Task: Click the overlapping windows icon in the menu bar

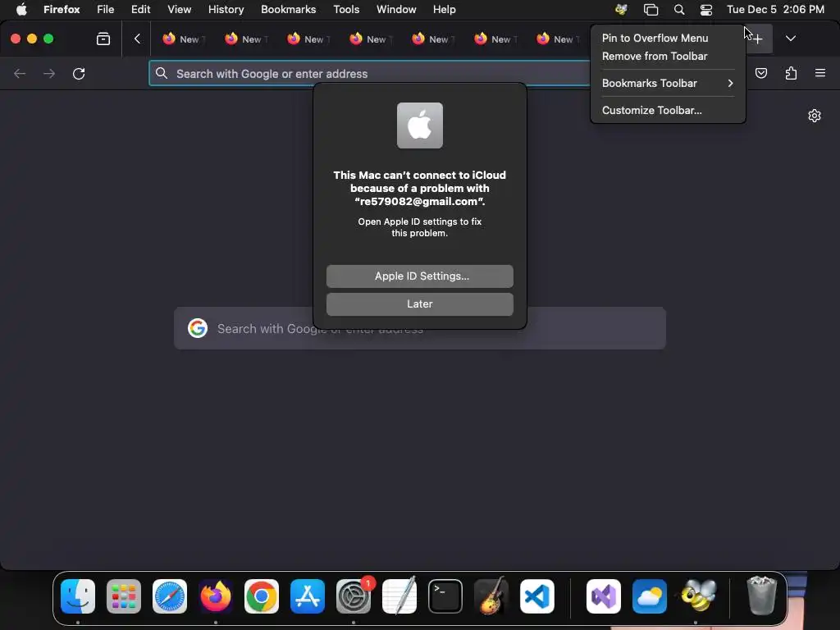Action: coord(651,9)
